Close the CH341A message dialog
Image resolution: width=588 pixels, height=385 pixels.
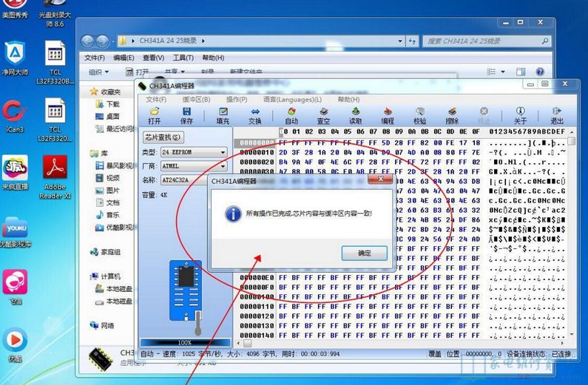pos(381,180)
